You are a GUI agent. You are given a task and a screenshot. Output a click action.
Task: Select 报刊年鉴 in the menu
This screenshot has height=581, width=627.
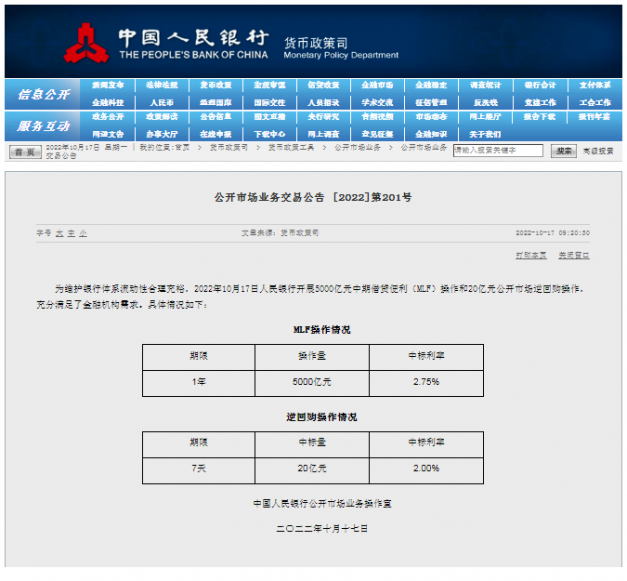[x=595, y=117]
